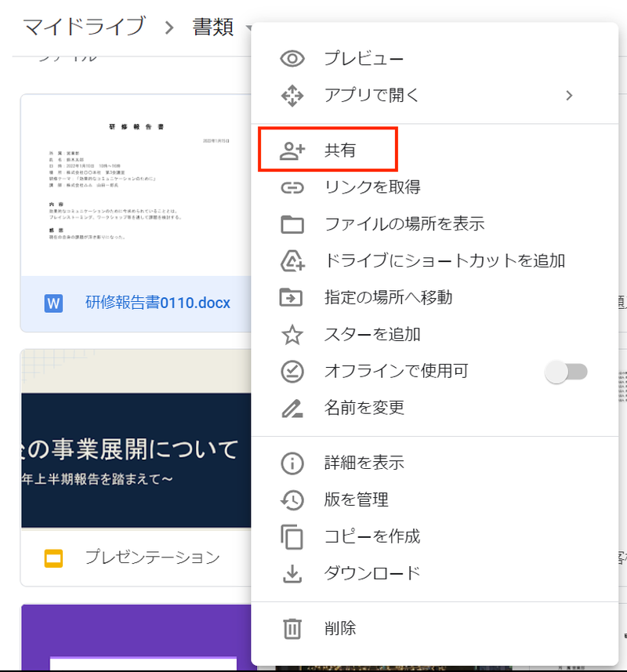Select 詳細を表示 menu entry

click(x=434, y=463)
